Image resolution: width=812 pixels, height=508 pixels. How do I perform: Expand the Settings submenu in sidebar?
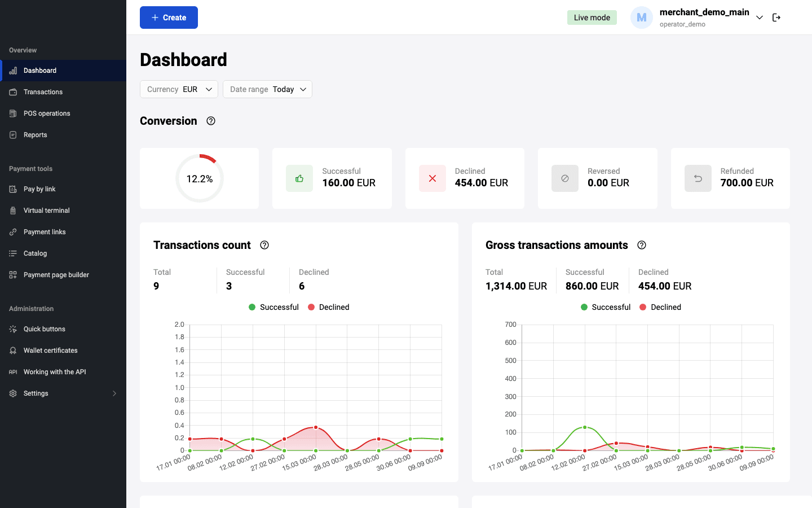(x=63, y=393)
